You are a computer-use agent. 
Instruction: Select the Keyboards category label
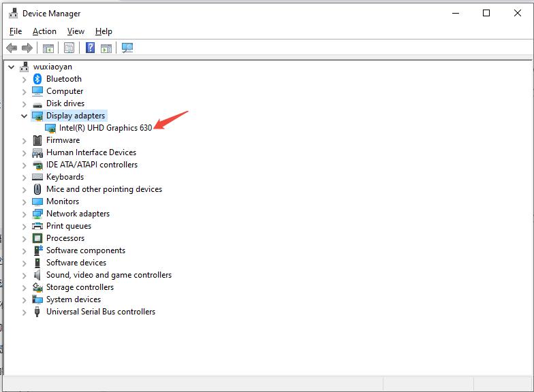pos(65,177)
